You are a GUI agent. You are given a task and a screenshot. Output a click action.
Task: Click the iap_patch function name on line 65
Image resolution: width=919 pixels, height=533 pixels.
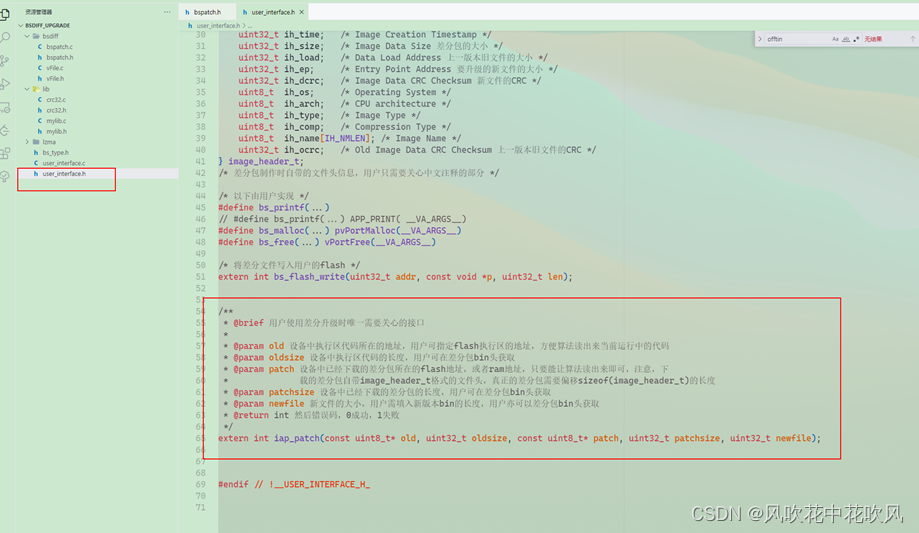pyautogui.click(x=297, y=438)
